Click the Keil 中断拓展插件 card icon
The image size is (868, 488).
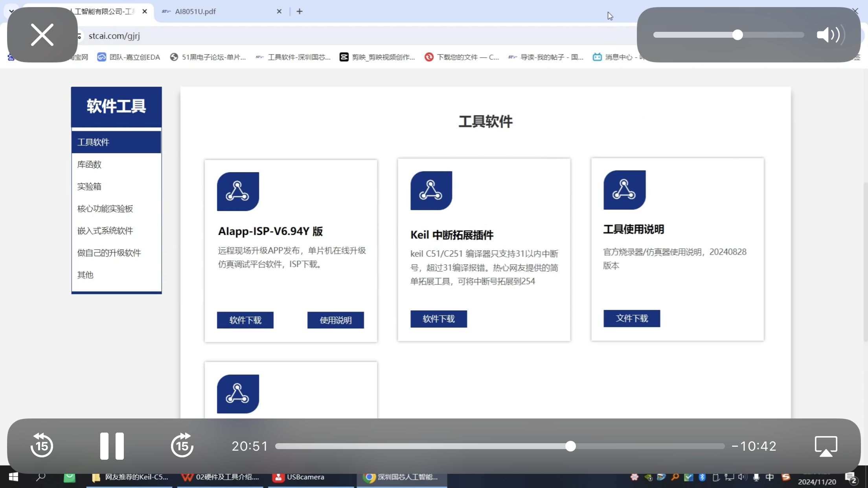coord(431,191)
